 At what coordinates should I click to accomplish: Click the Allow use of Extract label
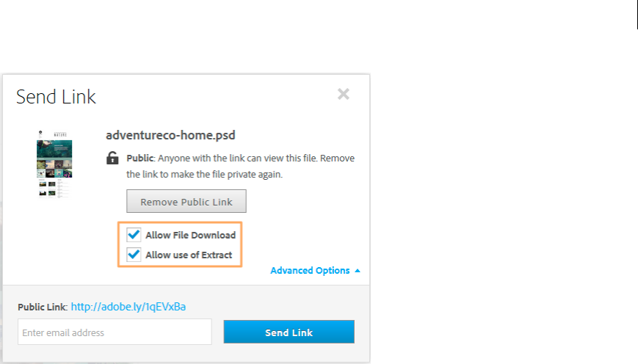pos(188,255)
